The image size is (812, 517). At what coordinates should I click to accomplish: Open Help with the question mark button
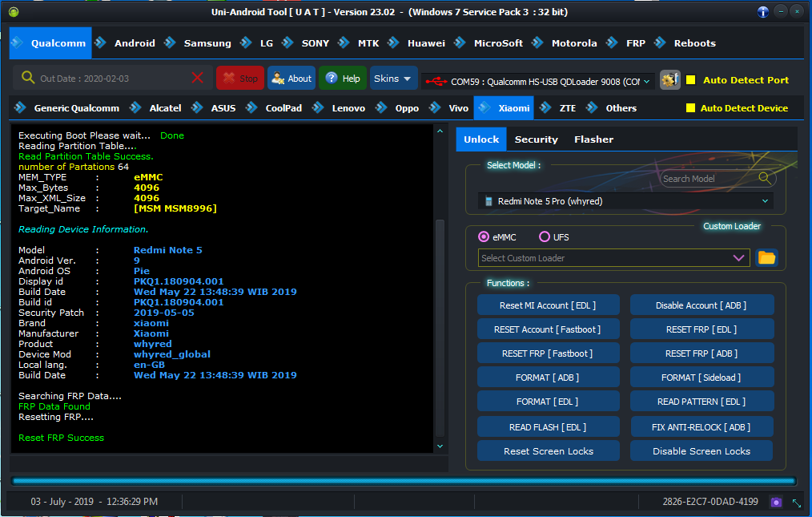343,79
